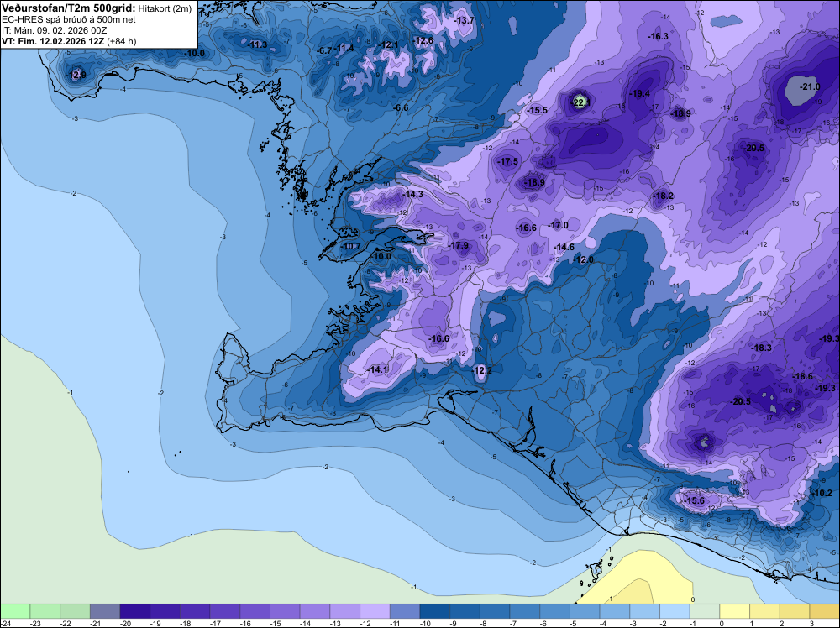Click the -11.4 temperature label
Screen dimensions: 840x628
tap(344, 48)
